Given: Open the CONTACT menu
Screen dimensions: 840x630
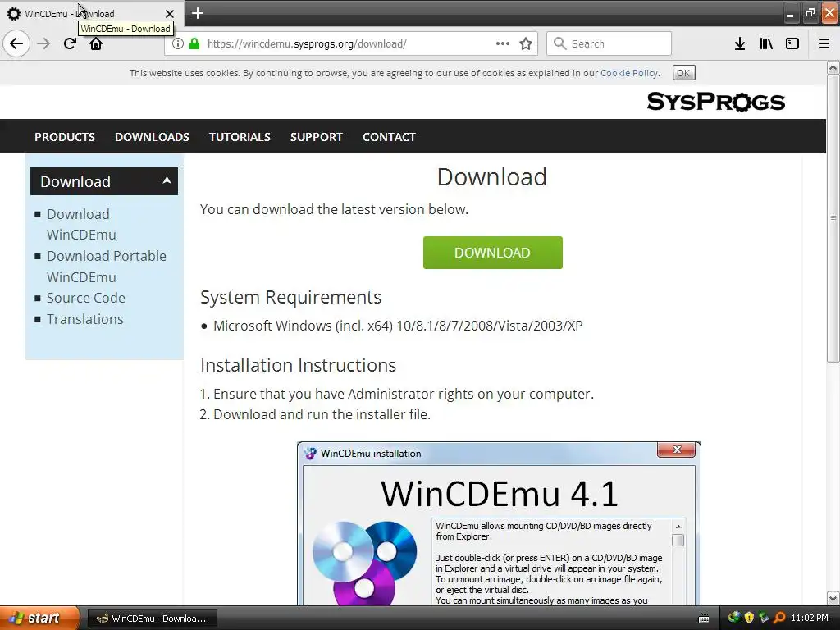Looking at the screenshot, I should tap(389, 137).
